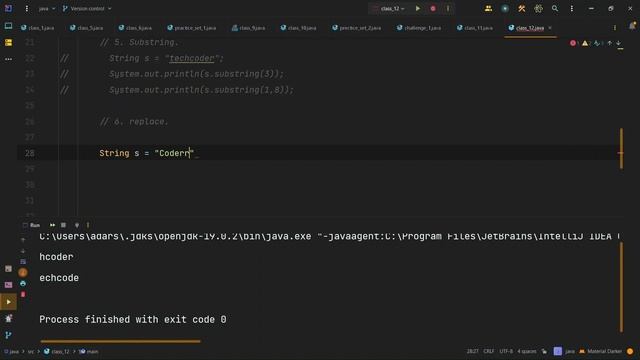Rerun program in Run panel toolbar
The width and height of the screenshot is (640, 360).
[x=52, y=225]
